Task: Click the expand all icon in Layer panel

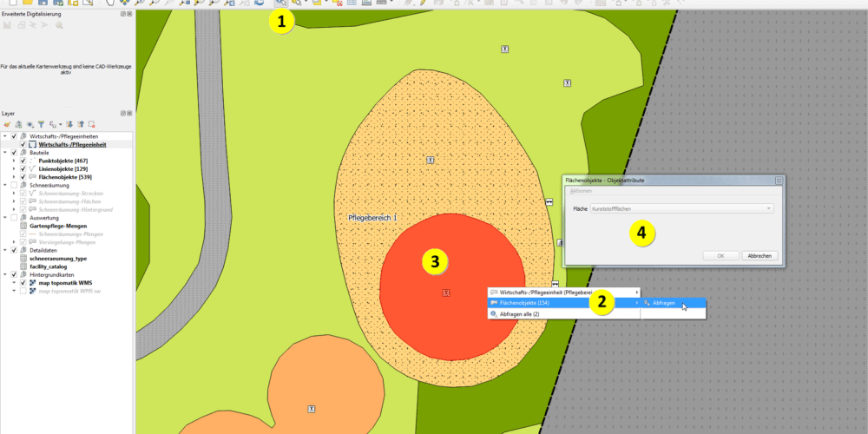Action: (67, 124)
